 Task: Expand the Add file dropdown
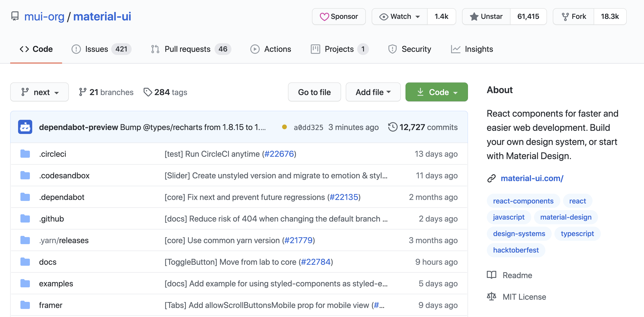tap(373, 92)
